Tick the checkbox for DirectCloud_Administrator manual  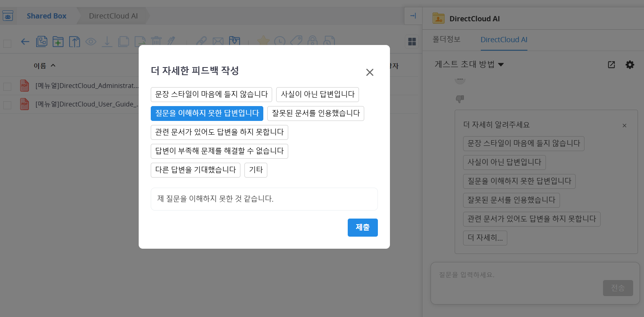(7, 86)
